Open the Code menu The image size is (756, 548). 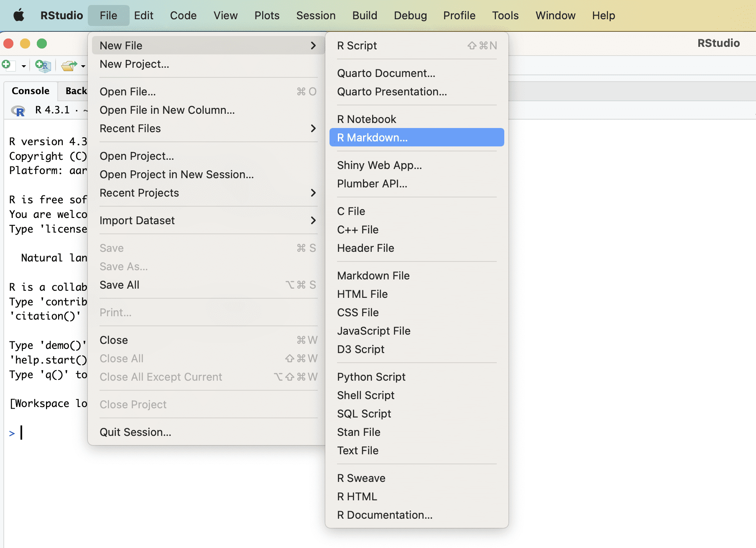183,15
